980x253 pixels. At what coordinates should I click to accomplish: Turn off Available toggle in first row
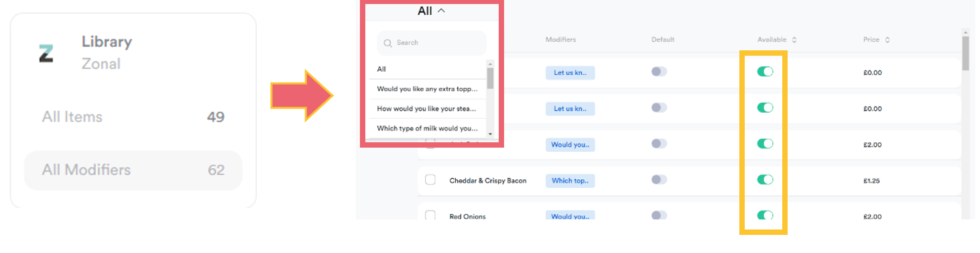pyautogui.click(x=765, y=72)
